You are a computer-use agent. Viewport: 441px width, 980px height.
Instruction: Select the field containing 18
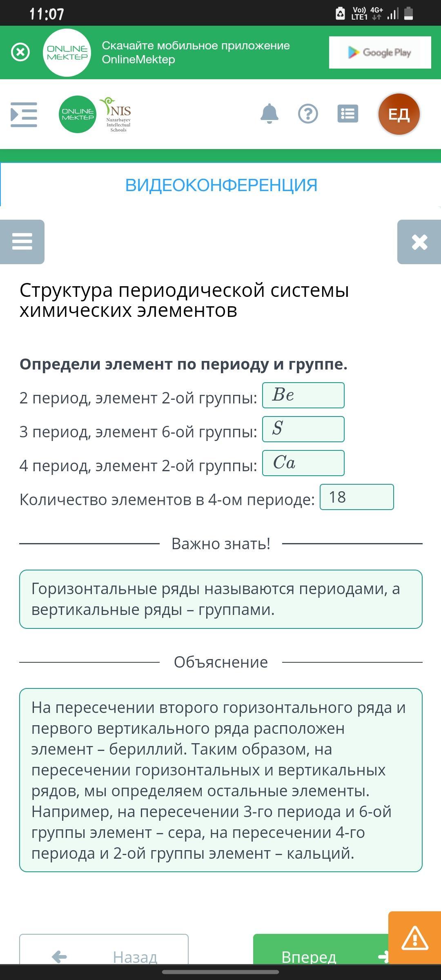click(357, 497)
